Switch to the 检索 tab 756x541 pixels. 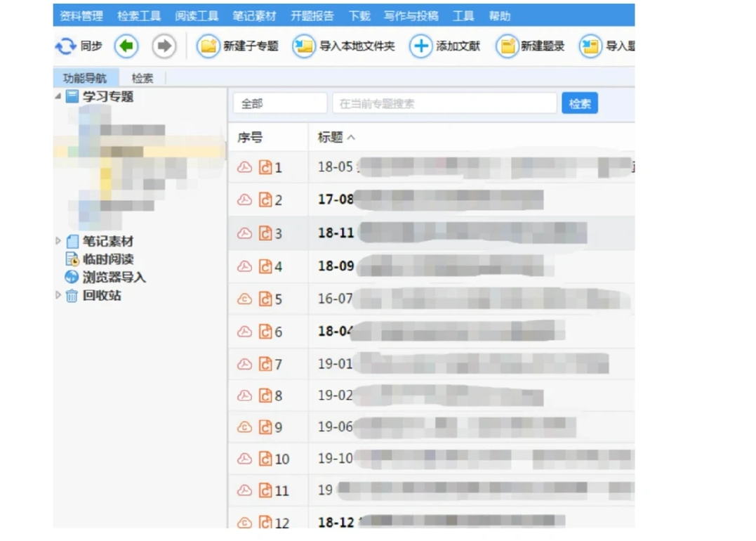tap(142, 78)
